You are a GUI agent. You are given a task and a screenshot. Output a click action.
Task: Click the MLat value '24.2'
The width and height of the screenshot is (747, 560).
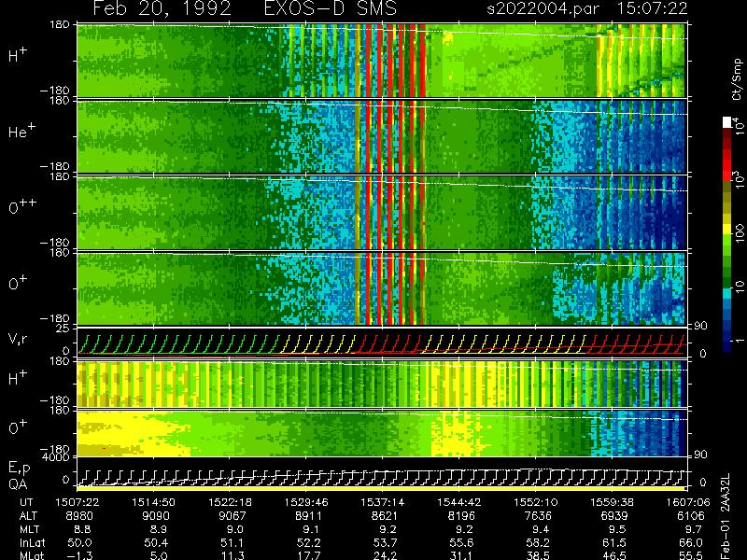point(385,555)
